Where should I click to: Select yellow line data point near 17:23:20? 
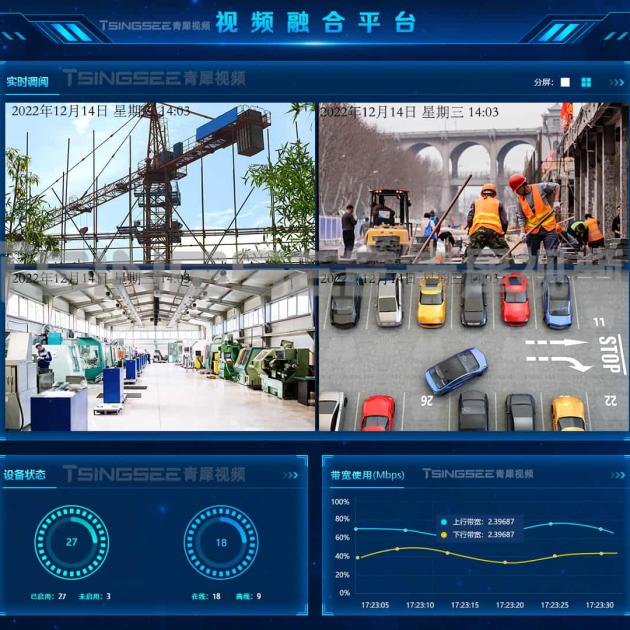[505, 562]
